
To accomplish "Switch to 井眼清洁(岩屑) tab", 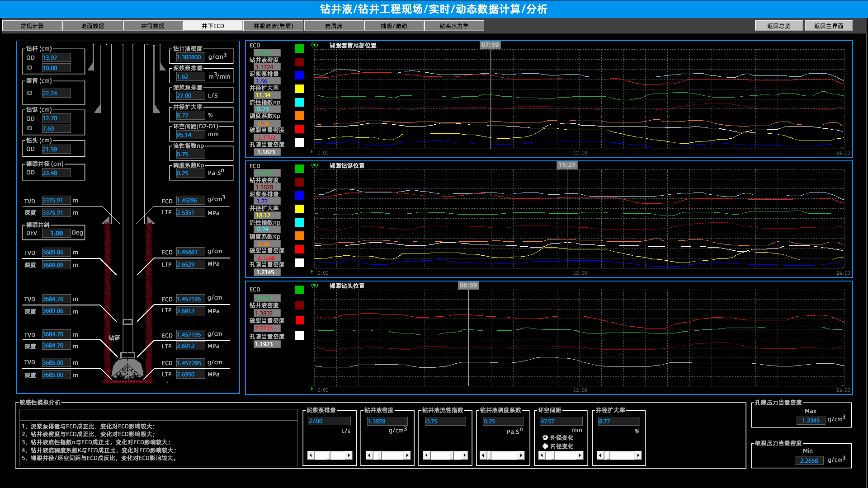I will point(274,26).
